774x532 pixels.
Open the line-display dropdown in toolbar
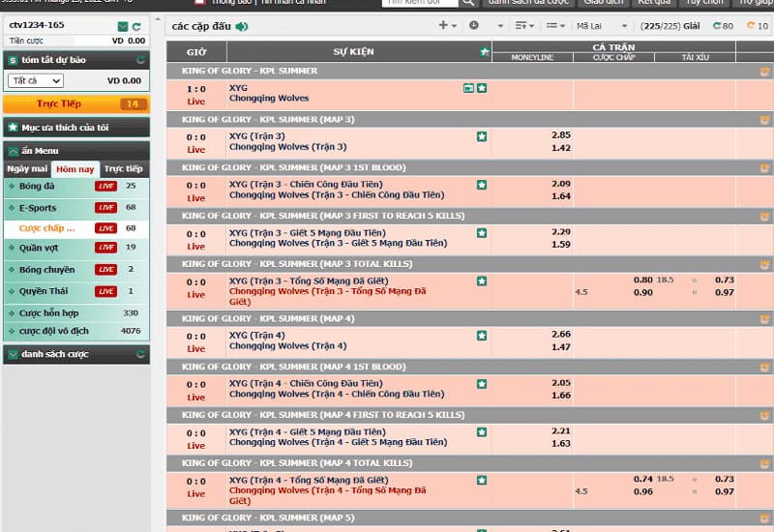point(555,25)
